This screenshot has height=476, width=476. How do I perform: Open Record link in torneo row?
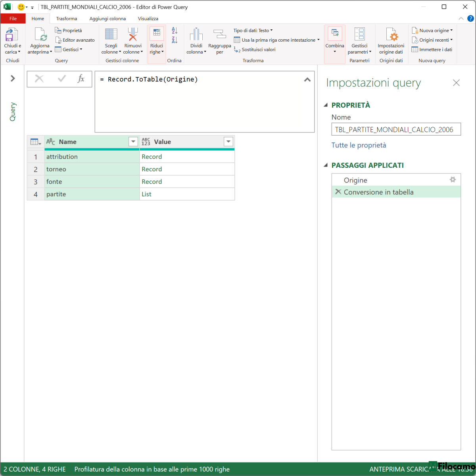(x=152, y=169)
